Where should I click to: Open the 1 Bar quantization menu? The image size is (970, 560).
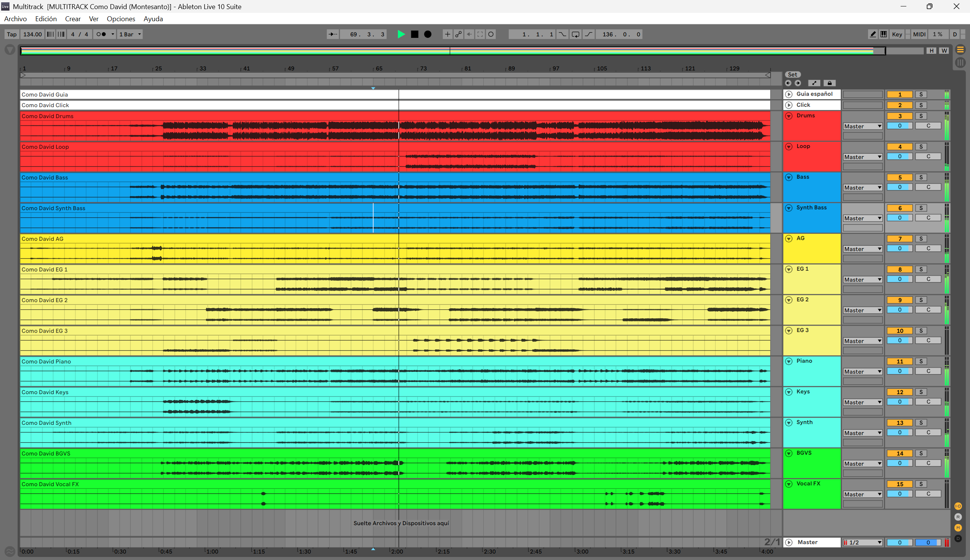[x=130, y=34]
